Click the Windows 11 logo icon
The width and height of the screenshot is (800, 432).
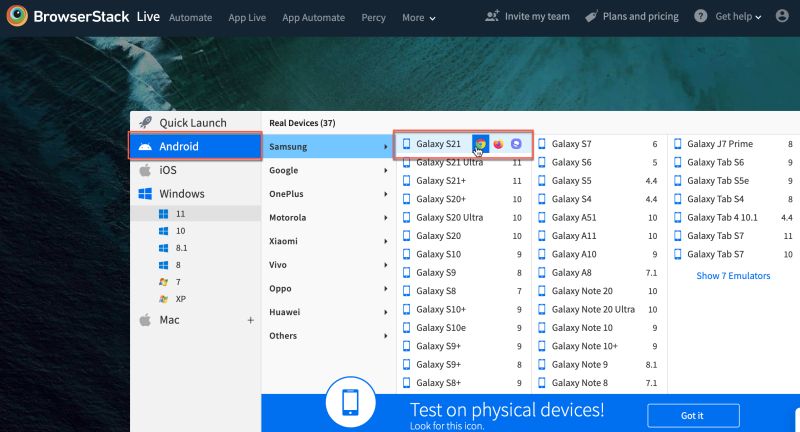[163, 214]
